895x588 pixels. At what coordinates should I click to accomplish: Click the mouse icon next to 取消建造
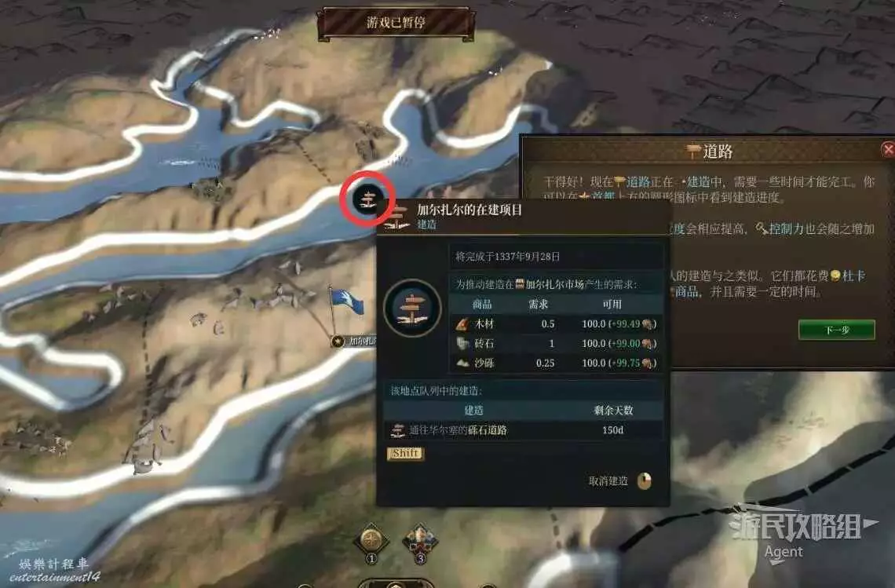click(x=644, y=481)
